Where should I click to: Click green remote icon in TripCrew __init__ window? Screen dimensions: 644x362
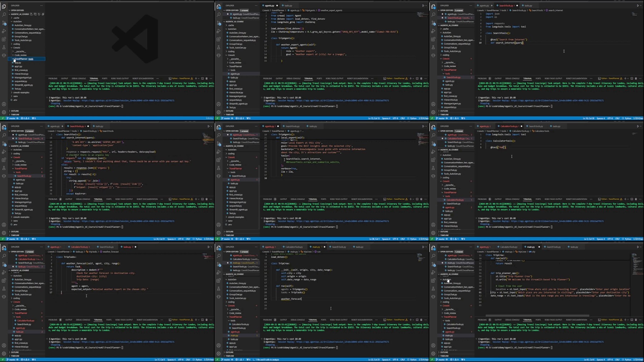(x=218, y=359)
